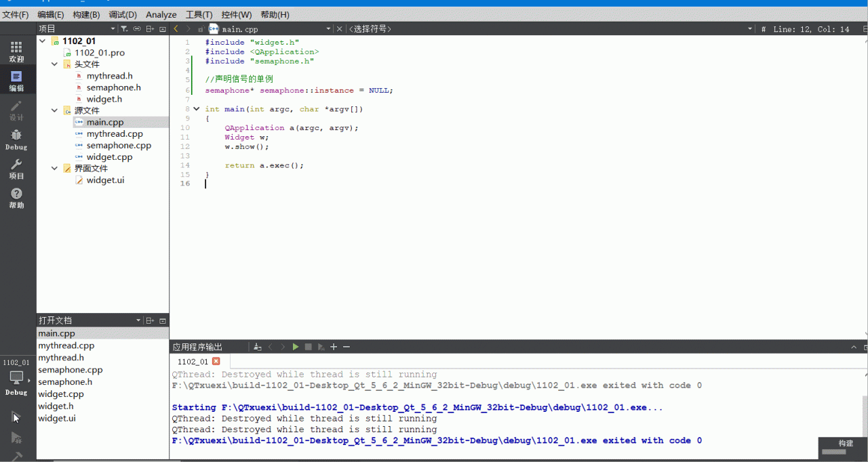This screenshot has width=868, height=462.
Task: Collapse the 源文件 folder
Action: point(55,110)
